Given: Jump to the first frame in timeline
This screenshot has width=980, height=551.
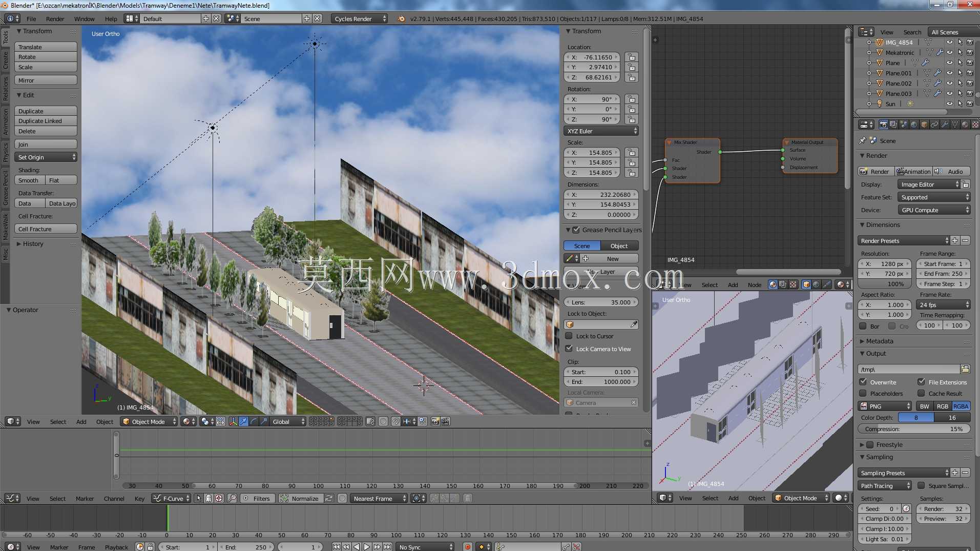Looking at the screenshot, I should click(x=336, y=547).
